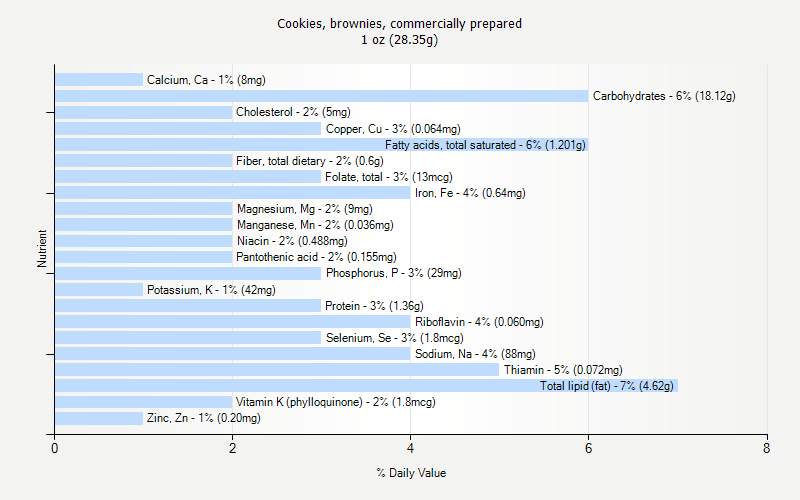
Task: Click the Niacin - 2% (0.488mg) label
Action: coord(292,241)
